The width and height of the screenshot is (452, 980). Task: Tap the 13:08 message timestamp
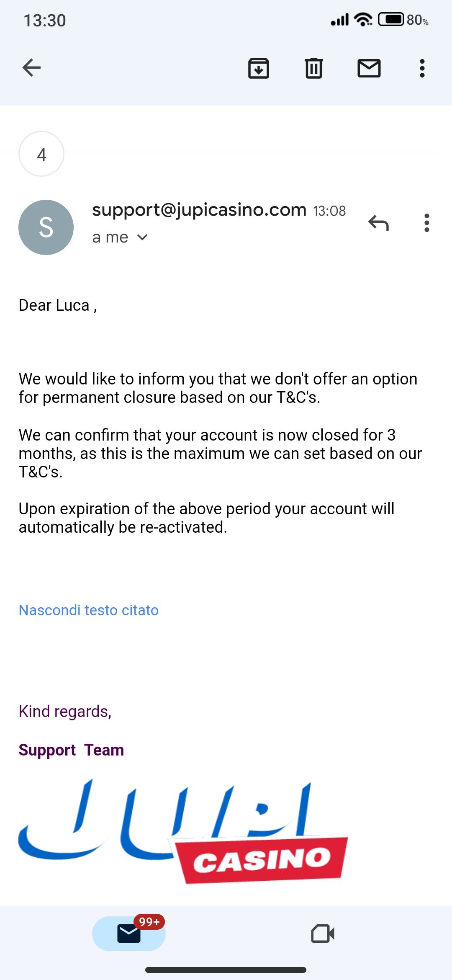pyautogui.click(x=329, y=211)
